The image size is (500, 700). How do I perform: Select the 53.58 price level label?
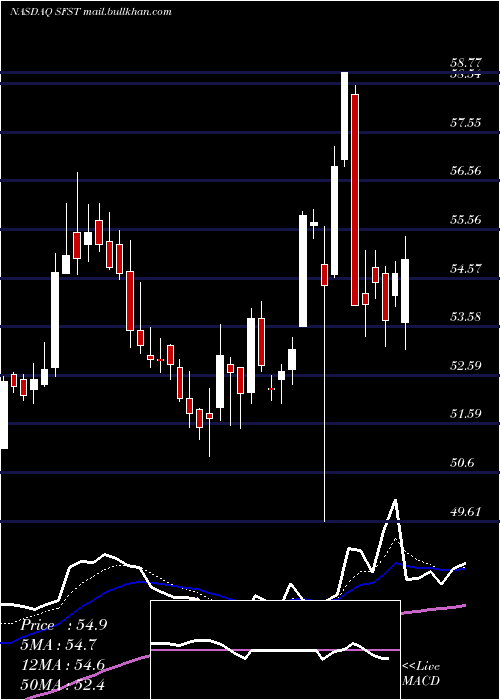click(466, 317)
